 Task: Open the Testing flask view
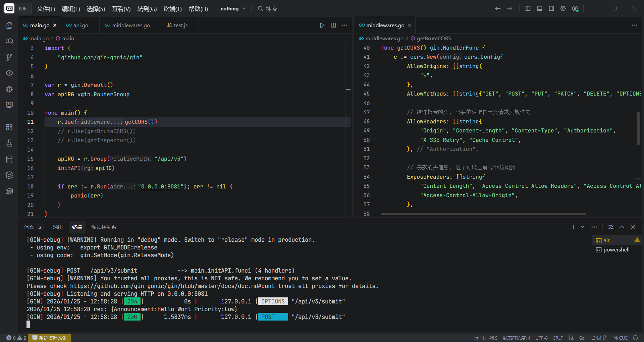(9, 143)
